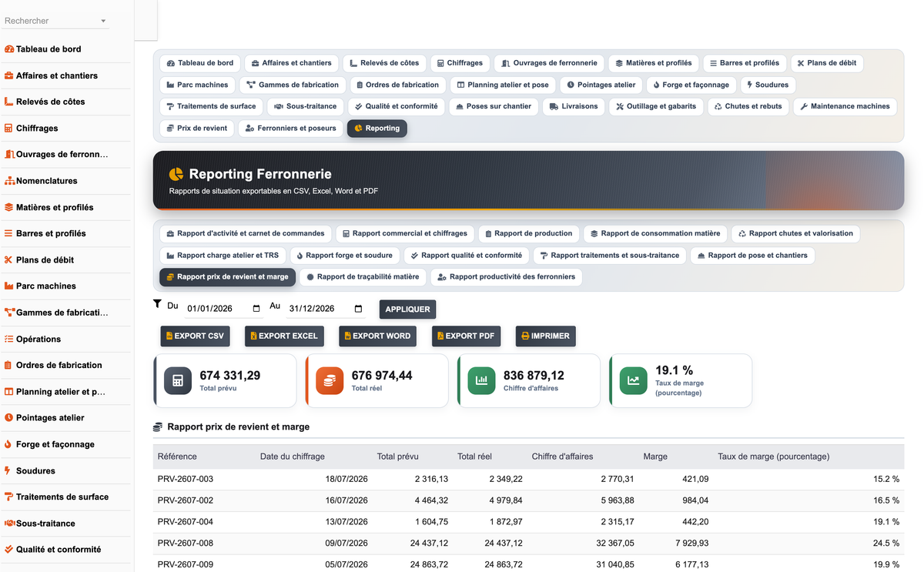Click the Au date input 31/12/2026
924x572 pixels.
click(326, 309)
